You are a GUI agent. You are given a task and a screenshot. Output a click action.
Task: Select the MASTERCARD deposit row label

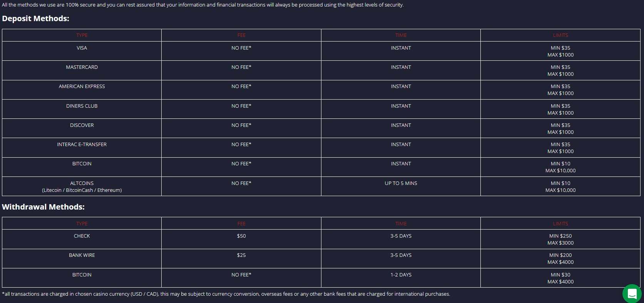(x=82, y=67)
